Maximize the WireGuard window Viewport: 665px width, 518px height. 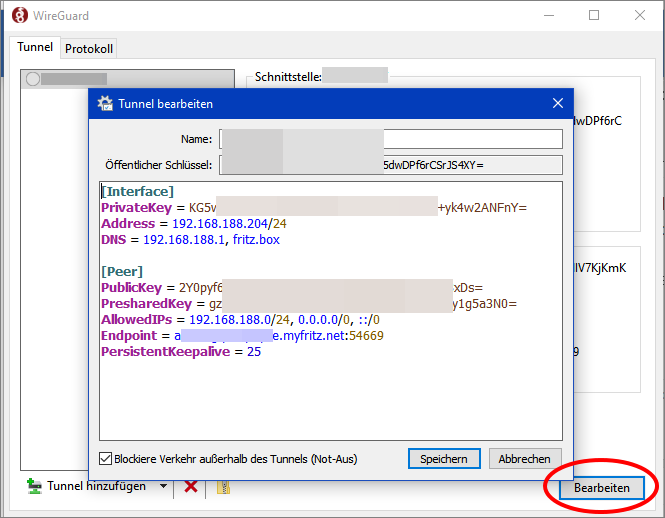point(594,16)
